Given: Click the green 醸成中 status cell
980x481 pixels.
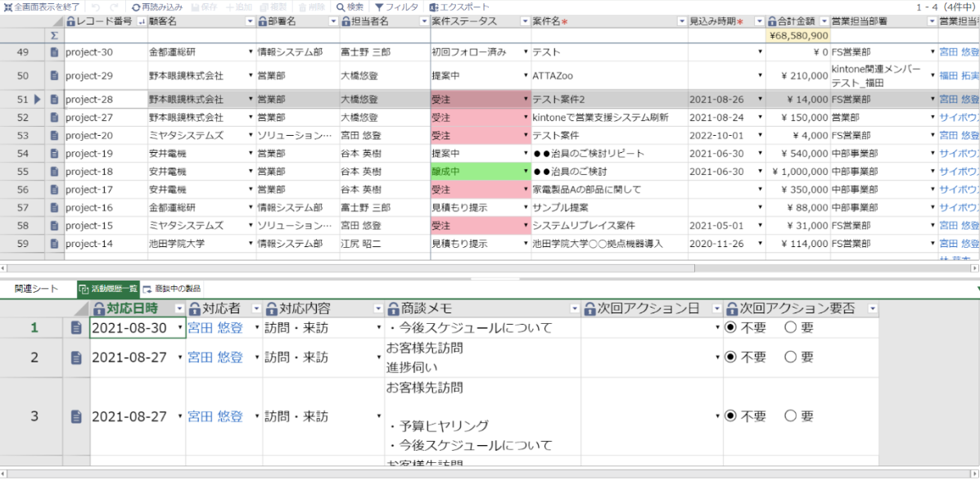Looking at the screenshot, I should pyautogui.click(x=481, y=171).
